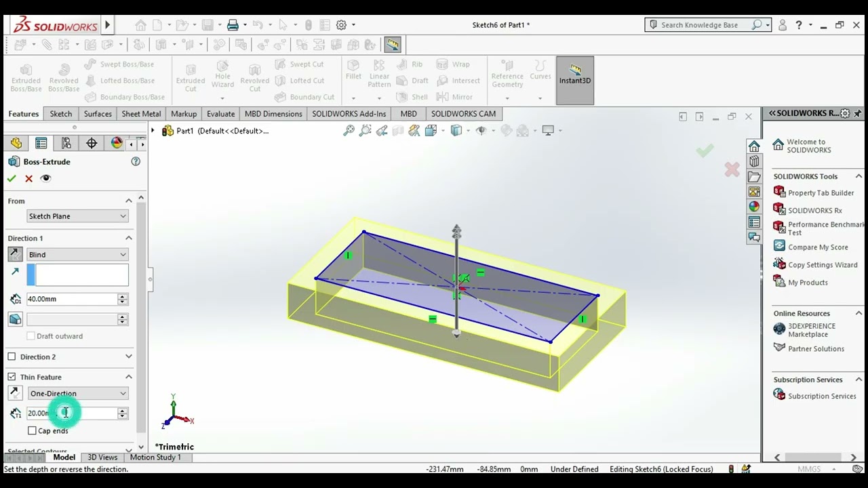The width and height of the screenshot is (868, 488).
Task: Select Instant3D in the ribbon
Action: (x=575, y=80)
